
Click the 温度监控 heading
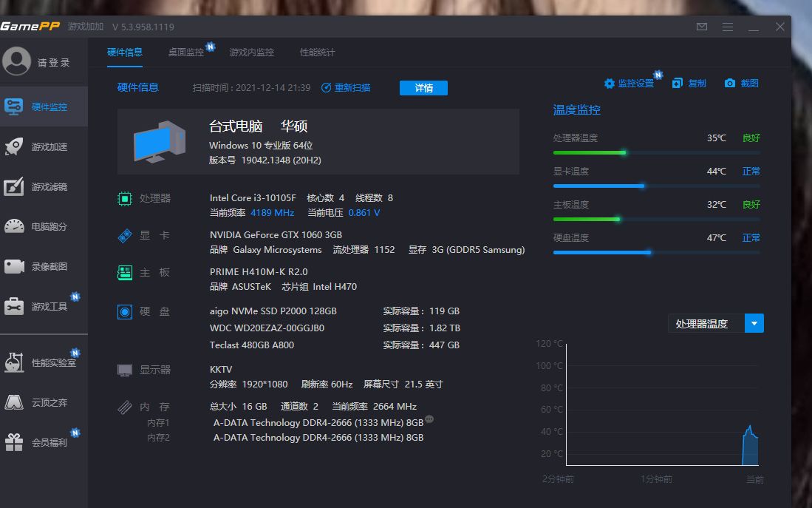tap(577, 110)
